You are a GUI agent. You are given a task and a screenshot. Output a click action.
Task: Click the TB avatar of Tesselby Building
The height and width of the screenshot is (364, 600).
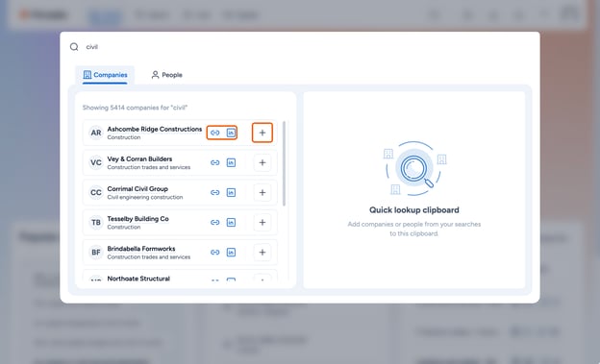(95, 222)
